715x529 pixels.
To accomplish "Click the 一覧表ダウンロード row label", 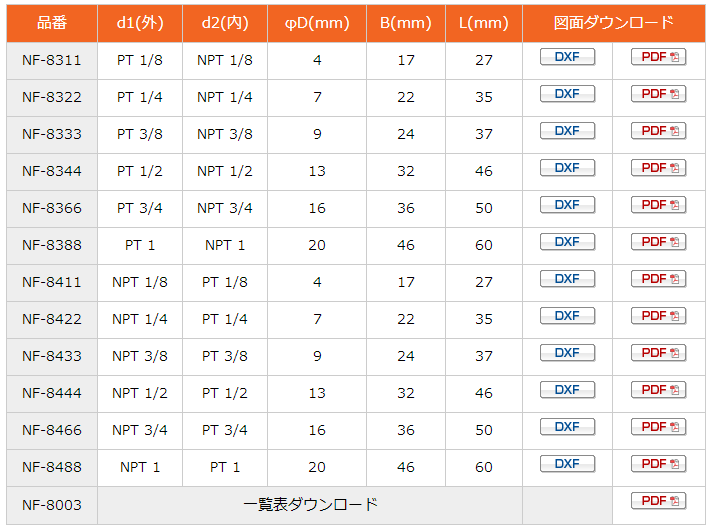I will coord(310,505).
